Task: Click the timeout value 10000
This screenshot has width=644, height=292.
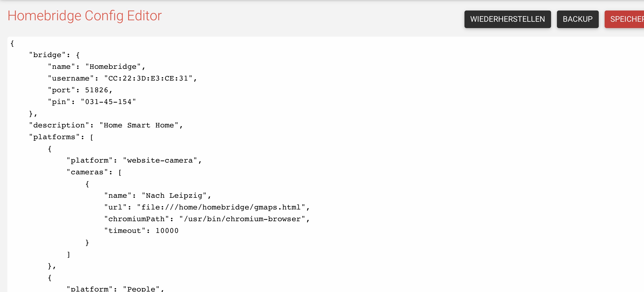Action: 167,231
